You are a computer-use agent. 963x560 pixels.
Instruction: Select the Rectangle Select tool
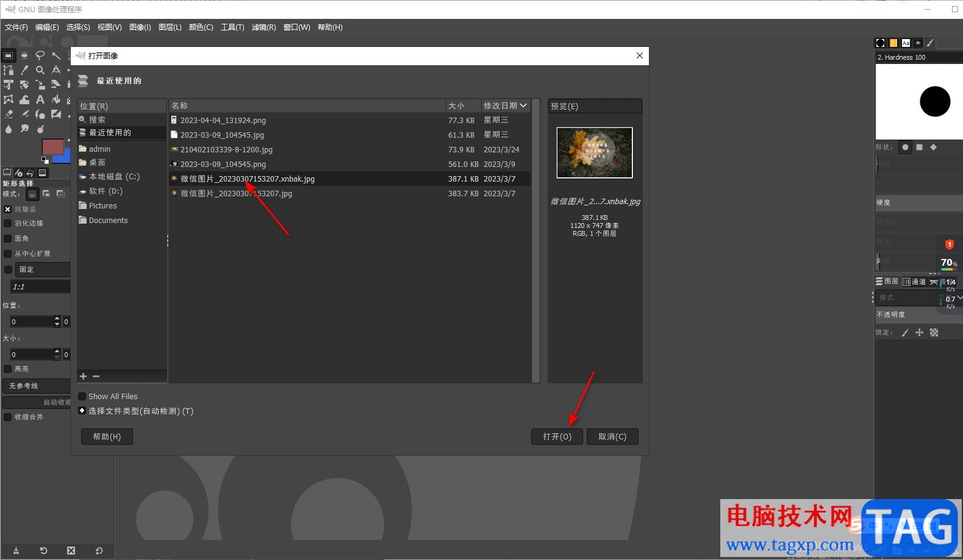coord(9,55)
